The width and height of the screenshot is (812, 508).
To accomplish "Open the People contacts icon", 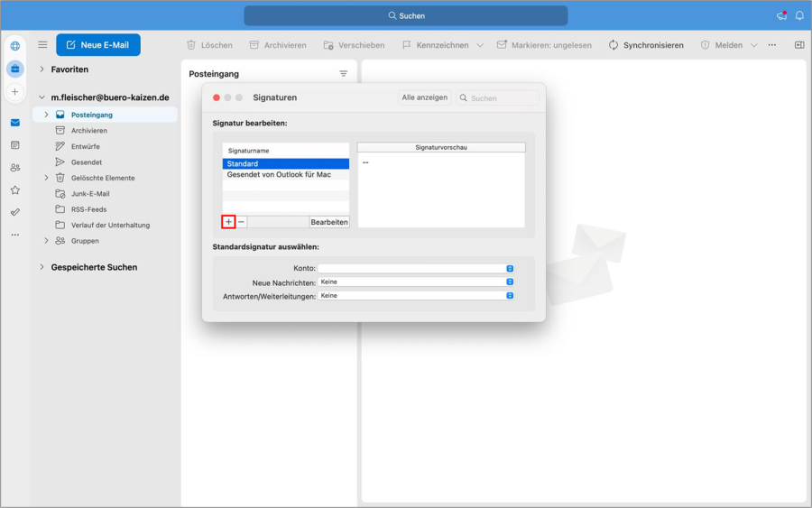I will click(x=15, y=168).
